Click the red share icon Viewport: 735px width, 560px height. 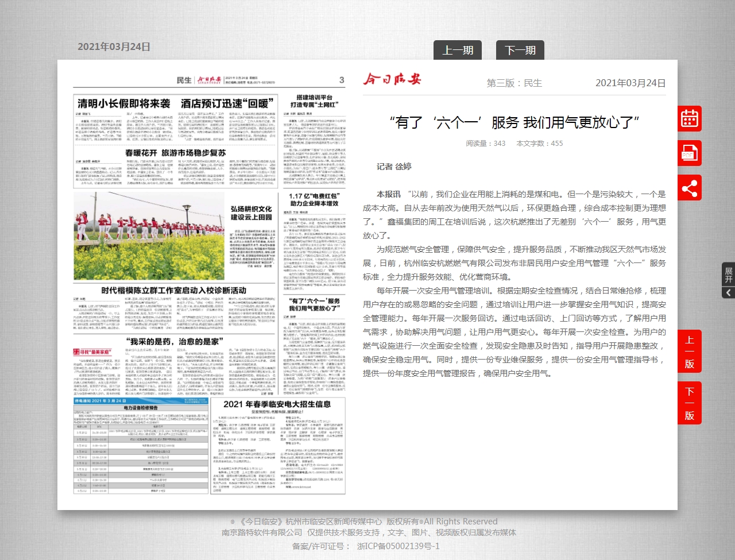coord(689,188)
